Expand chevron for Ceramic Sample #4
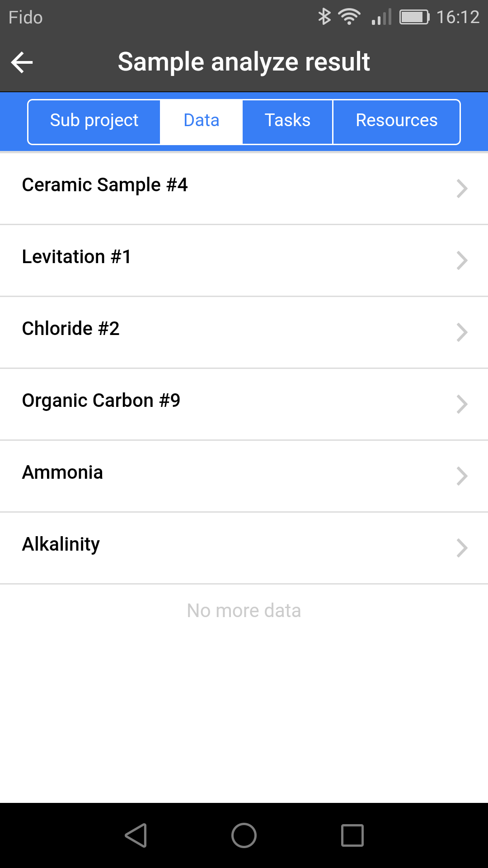Image resolution: width=488 pixels, height=868 pixels. [x=462, y=189]
